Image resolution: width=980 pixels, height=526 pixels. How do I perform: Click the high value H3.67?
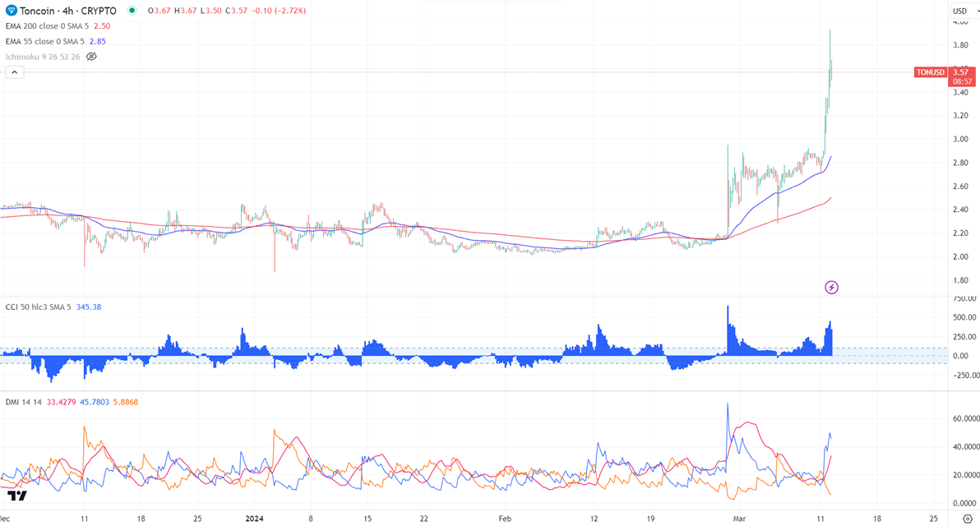point(185,11)
